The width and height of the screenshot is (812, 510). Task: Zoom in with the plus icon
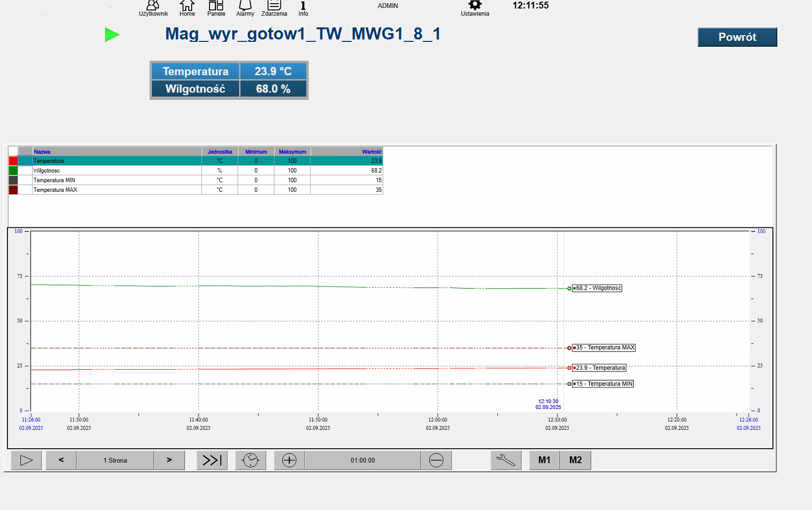(289, 461)
